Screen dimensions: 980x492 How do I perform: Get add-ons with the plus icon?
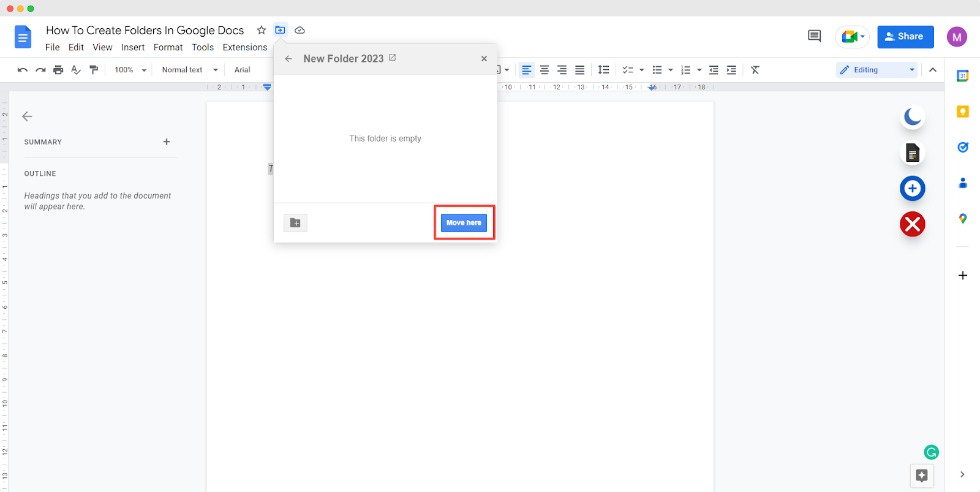point(963,275)
